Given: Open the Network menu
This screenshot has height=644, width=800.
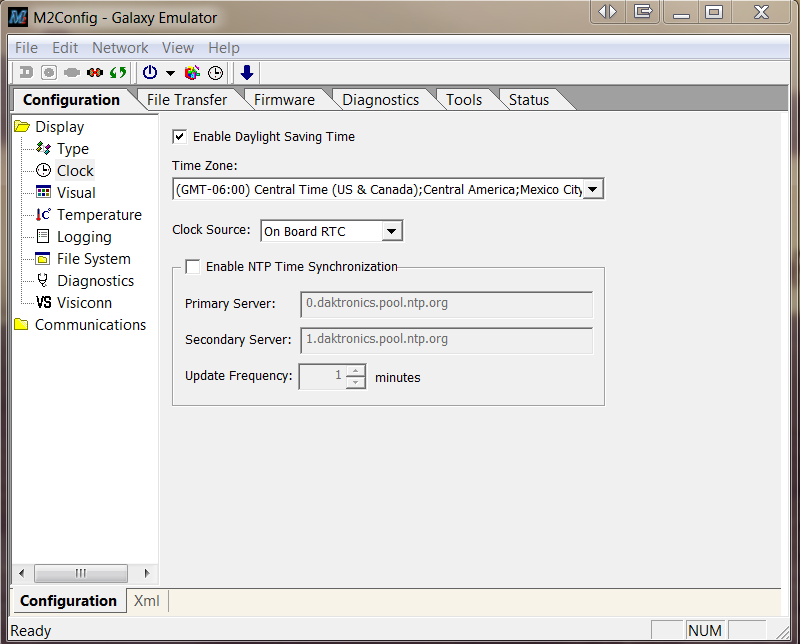Looking at the screenshot, I should (120, 48).
